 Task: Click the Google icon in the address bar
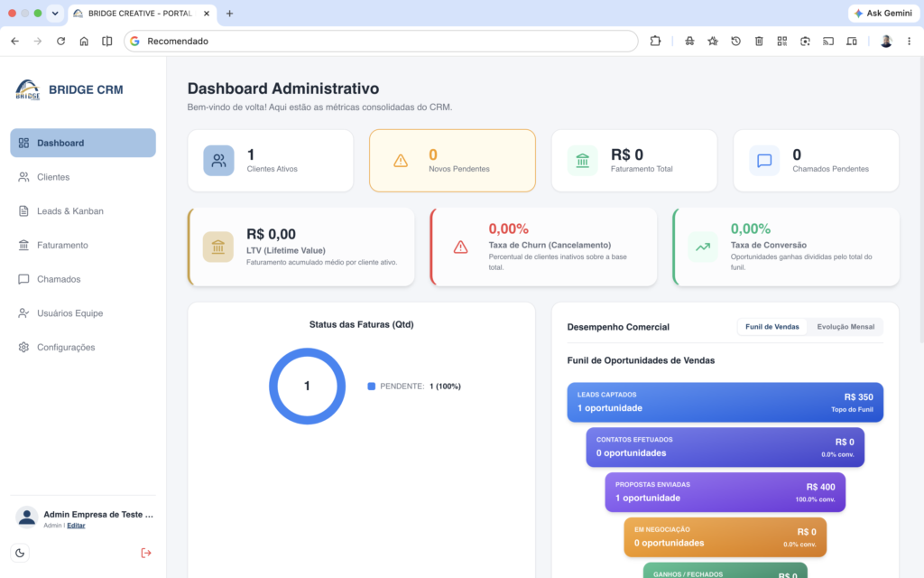(135, 42)
